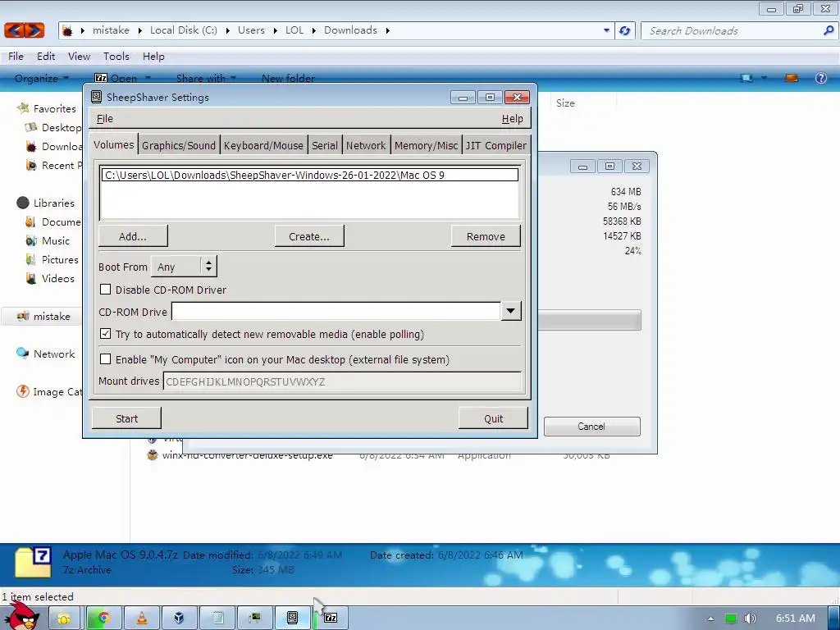Open Chrome from taskbar

(x=103, y=618)
